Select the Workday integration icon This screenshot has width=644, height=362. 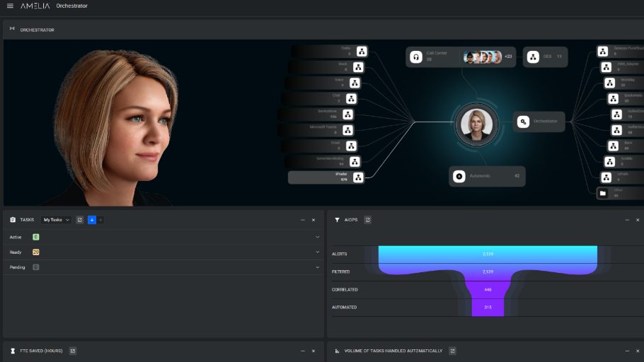pos(609,83)
